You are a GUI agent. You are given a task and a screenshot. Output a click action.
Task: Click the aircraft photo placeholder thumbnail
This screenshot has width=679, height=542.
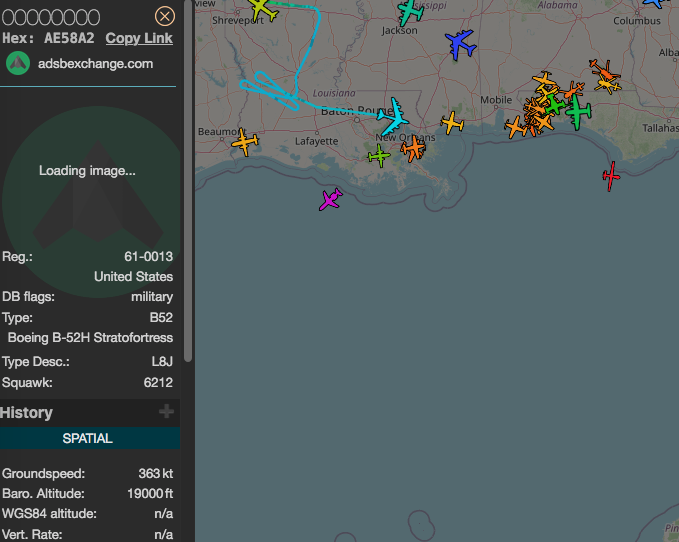tap(91, 201)
